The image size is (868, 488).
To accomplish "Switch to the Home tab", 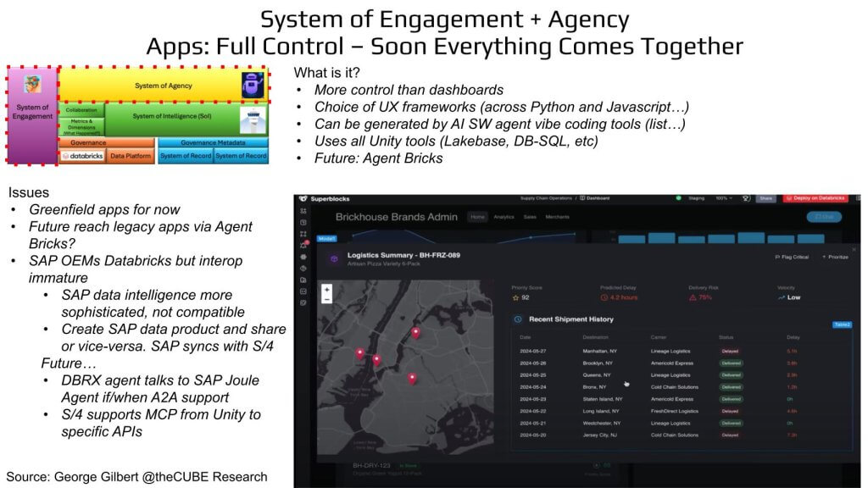I will (x=477, y=217).
